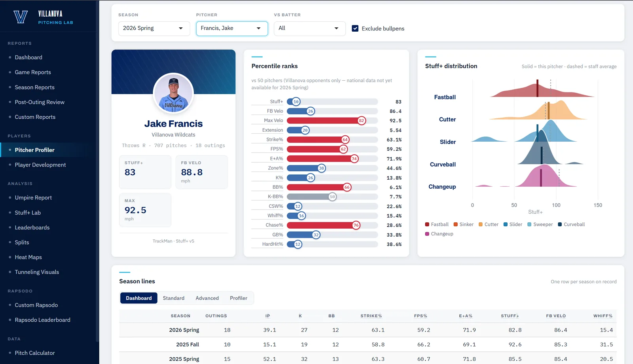
Task: Toggle the Exclude bullpens checkbox
Action: click(355, 28)
